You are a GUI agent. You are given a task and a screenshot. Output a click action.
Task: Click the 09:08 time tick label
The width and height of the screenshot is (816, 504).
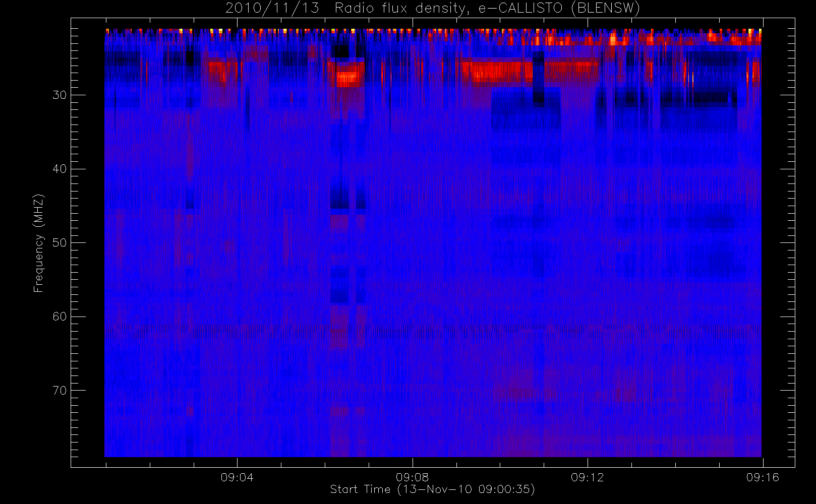tap(412, 477)
